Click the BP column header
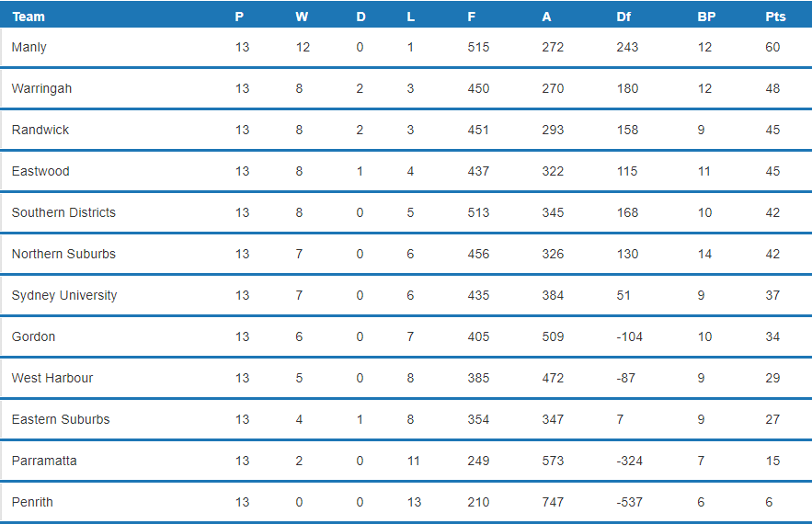The image size is (812, 524). click(x=706, y=17)
